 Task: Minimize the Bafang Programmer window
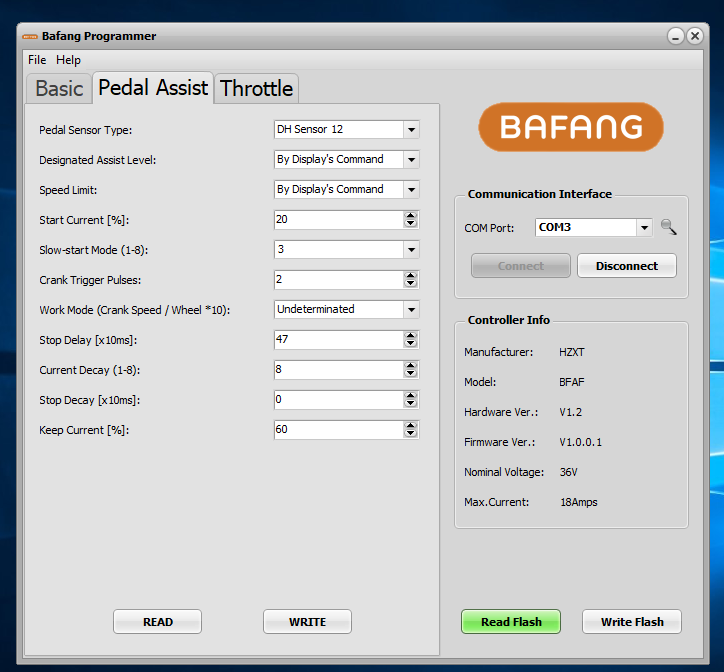(x=676, y=36)
